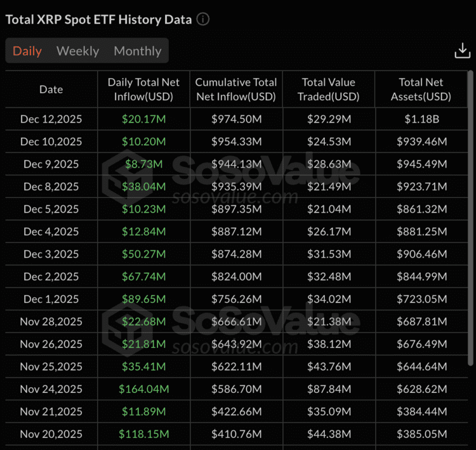Viewport: 476px width, 450px height.
Task: Click the $881.25M net assets value
Action: coord(421,232)
